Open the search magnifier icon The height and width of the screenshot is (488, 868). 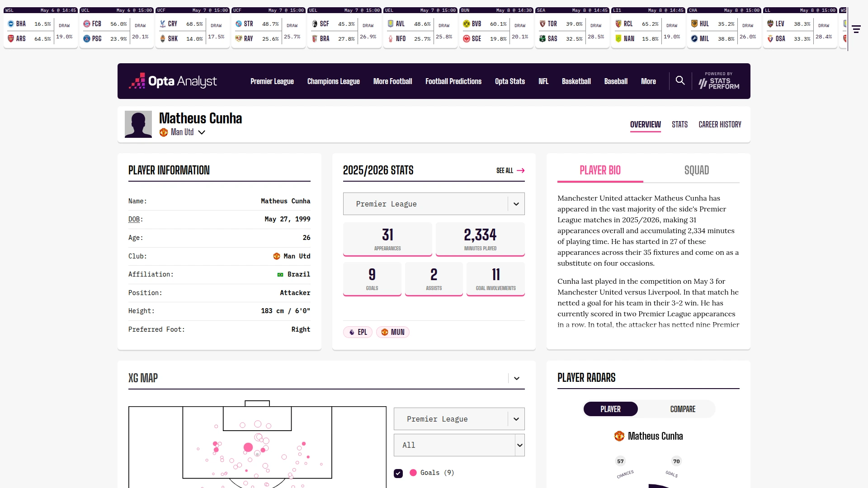point(680,80)
